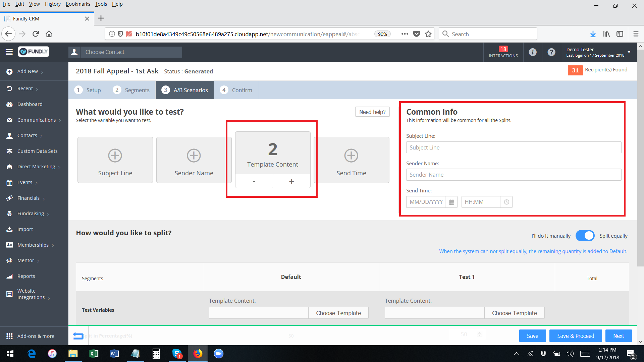The image size is (644, 362).
Task: Expand Add New submenu
Action: click(x=42, y=72)
